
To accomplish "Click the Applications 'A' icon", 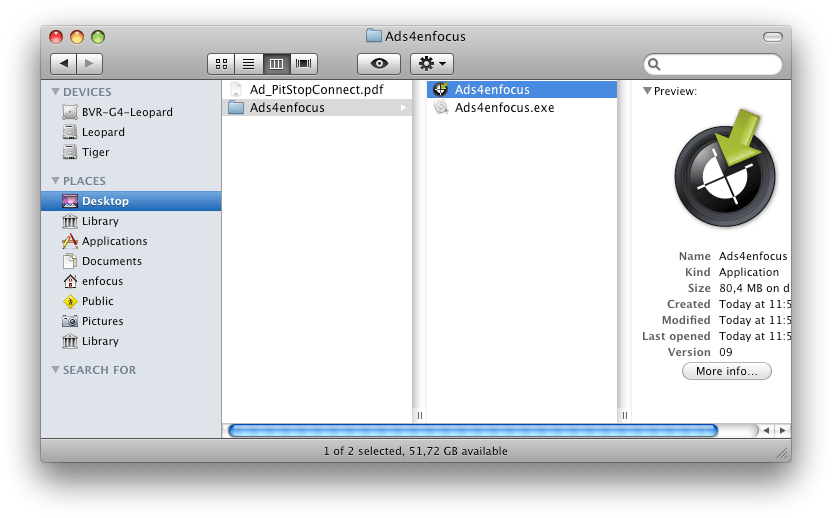I will 70,241.
